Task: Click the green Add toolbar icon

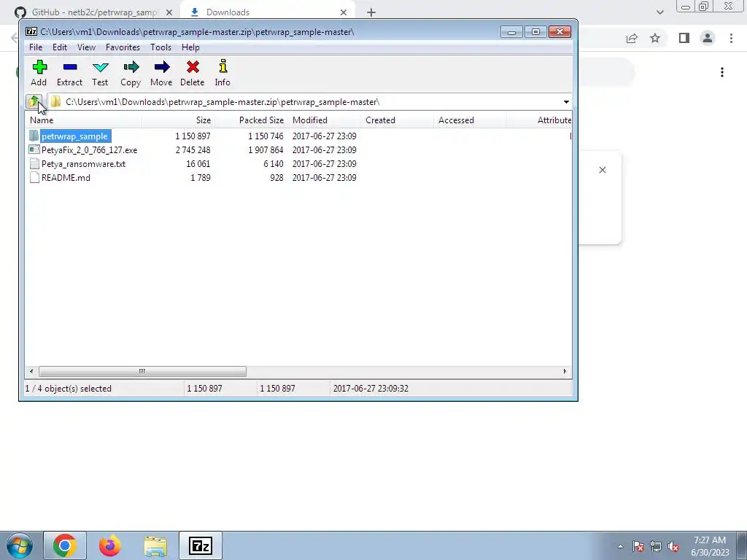Action: [39, 67]
